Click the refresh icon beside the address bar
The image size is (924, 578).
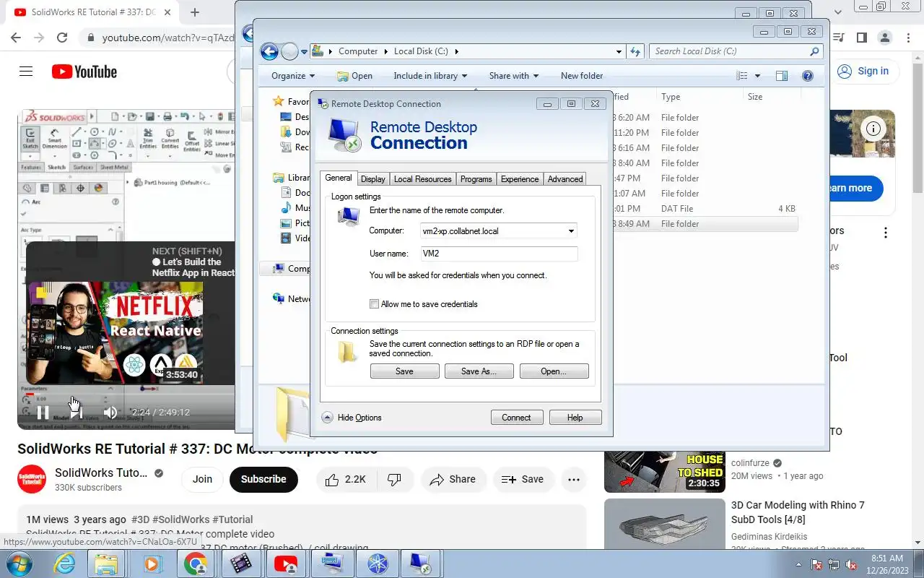(x=635, y=51)
